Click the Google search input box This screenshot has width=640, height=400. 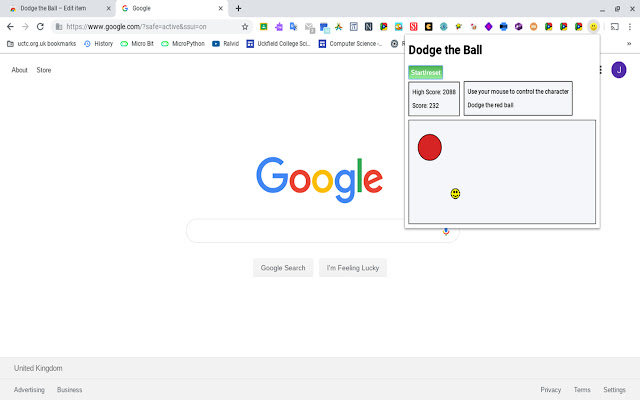[x=322, y=231]
